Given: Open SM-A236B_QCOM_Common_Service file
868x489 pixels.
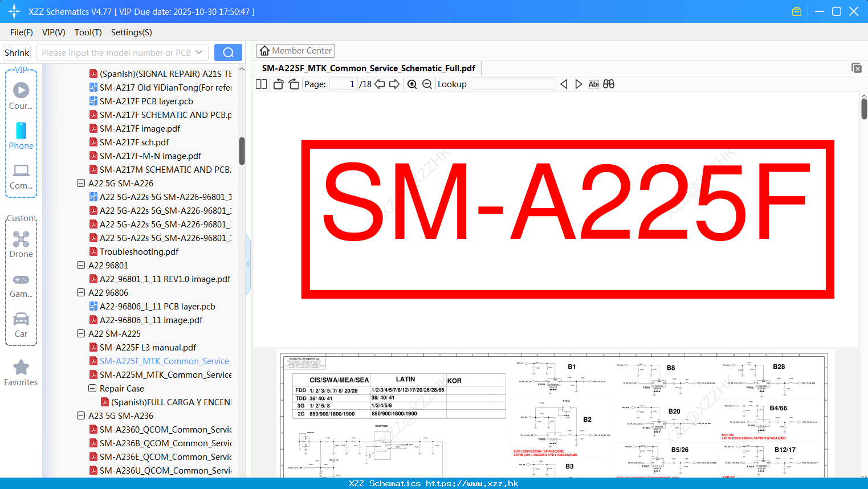Looking at the screenshot, I should tap(161, 443).
